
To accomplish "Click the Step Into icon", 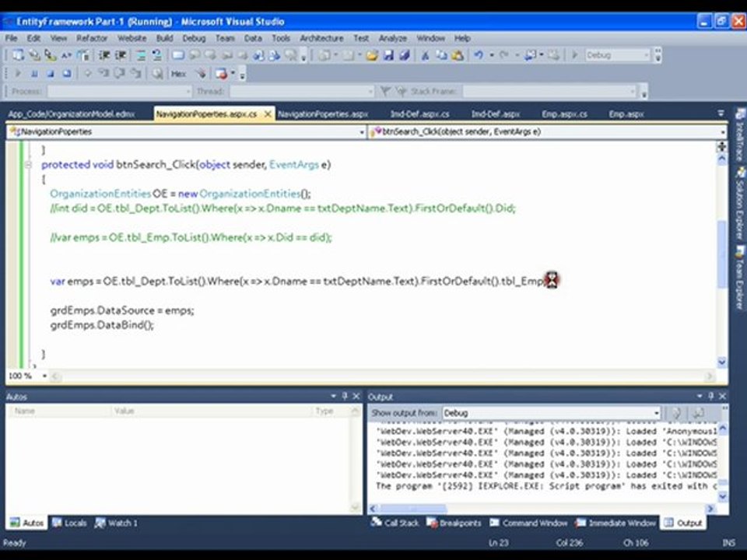I will [x=103, y=73].
